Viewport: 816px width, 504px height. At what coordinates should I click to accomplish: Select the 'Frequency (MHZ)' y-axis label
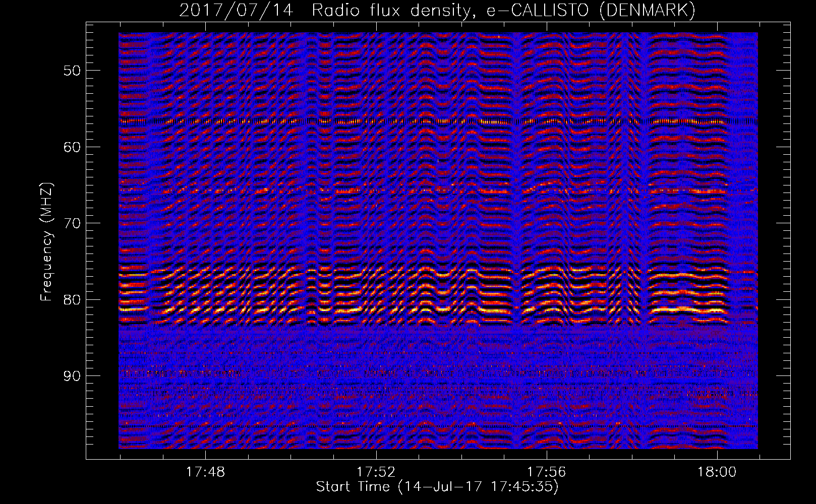coord(46,242)
